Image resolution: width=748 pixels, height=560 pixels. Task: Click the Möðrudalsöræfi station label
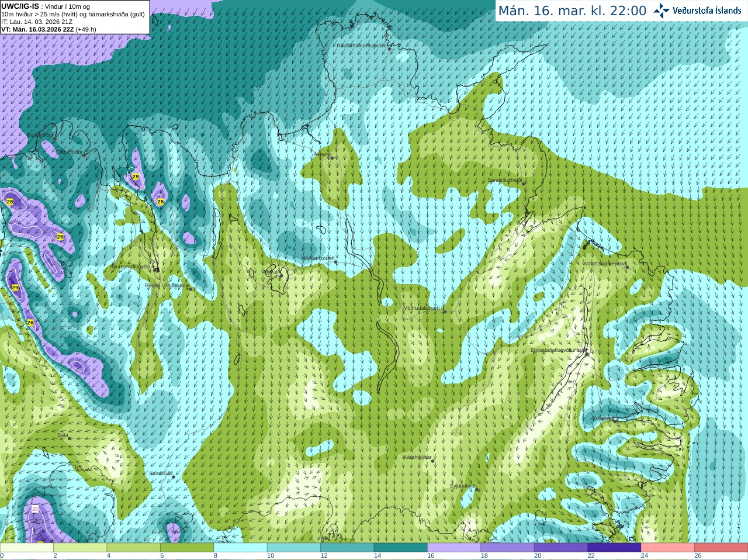(424, 308)
